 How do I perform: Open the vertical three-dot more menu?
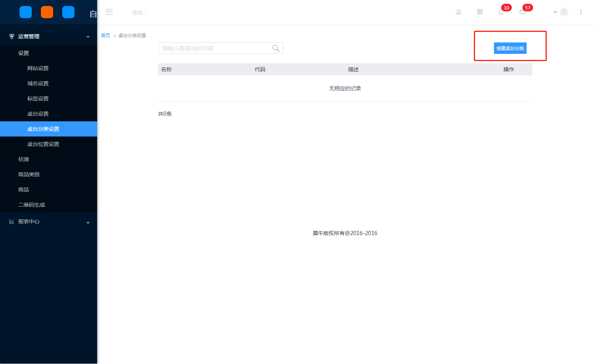581,12
